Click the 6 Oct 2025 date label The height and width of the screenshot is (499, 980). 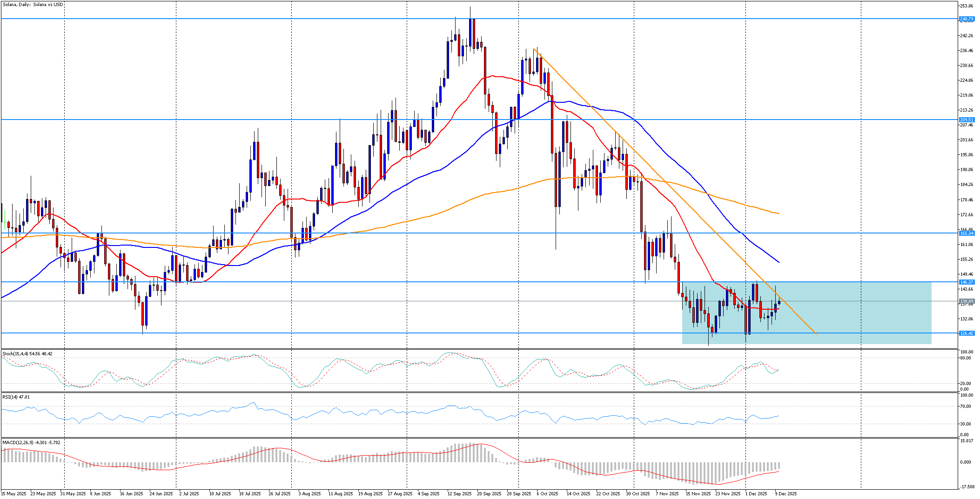[547, 493]
